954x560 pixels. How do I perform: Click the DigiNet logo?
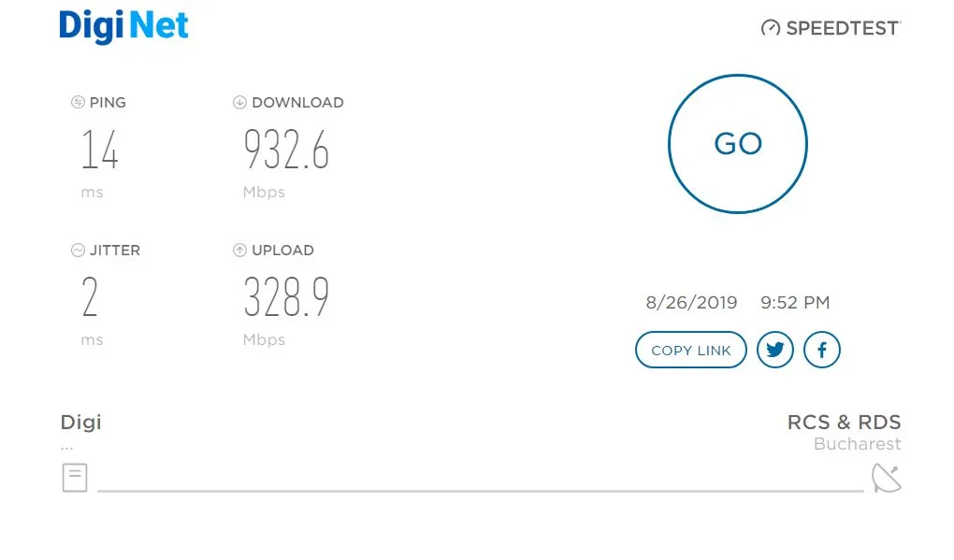(123, 27)
